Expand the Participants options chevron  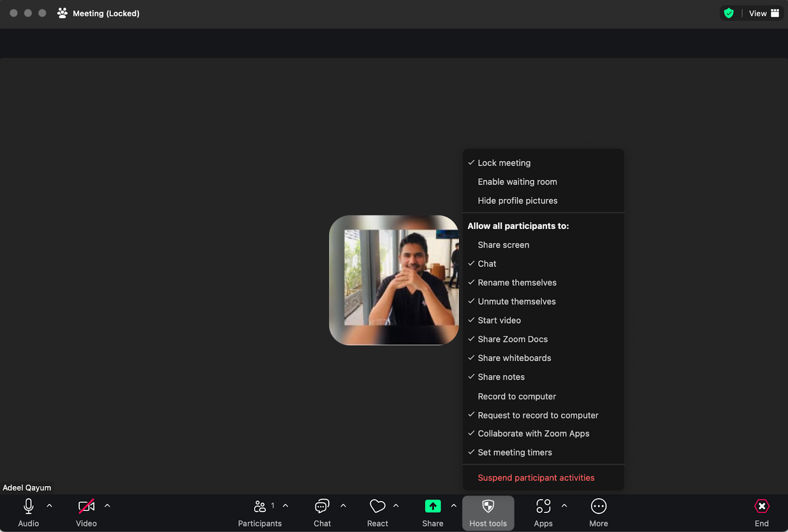click(x=285, y=505)
